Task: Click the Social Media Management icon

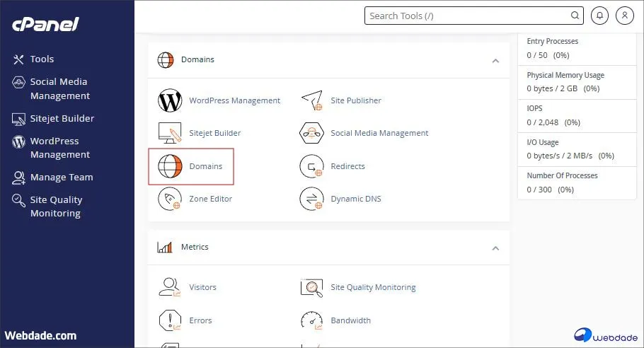Action: click(x=312, y=134)
